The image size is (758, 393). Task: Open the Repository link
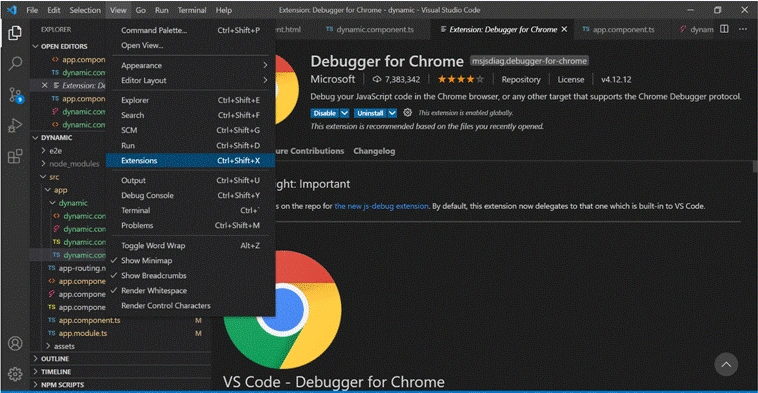[x=521, y=80]
